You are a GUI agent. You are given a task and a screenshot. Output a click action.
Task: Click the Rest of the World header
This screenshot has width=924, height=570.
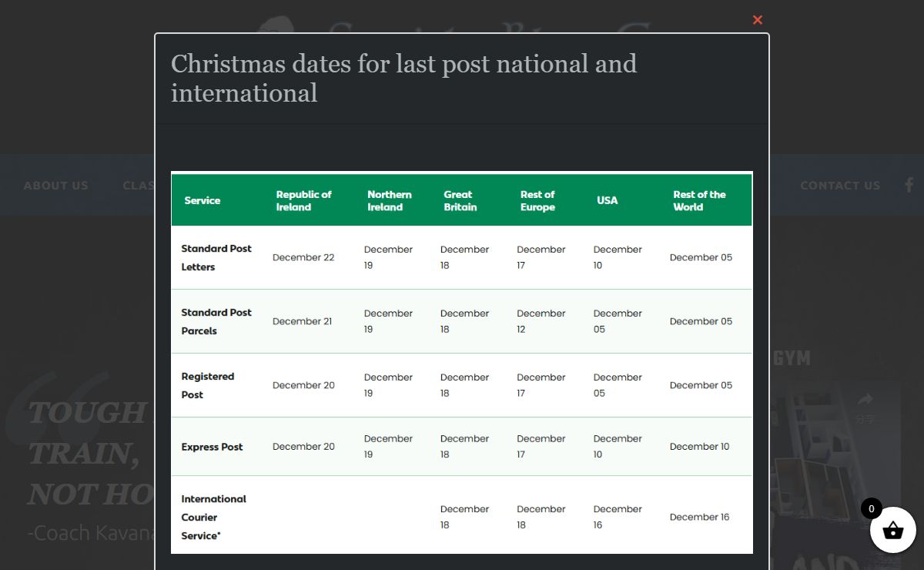pyautogui.click(x=699, y=200)
